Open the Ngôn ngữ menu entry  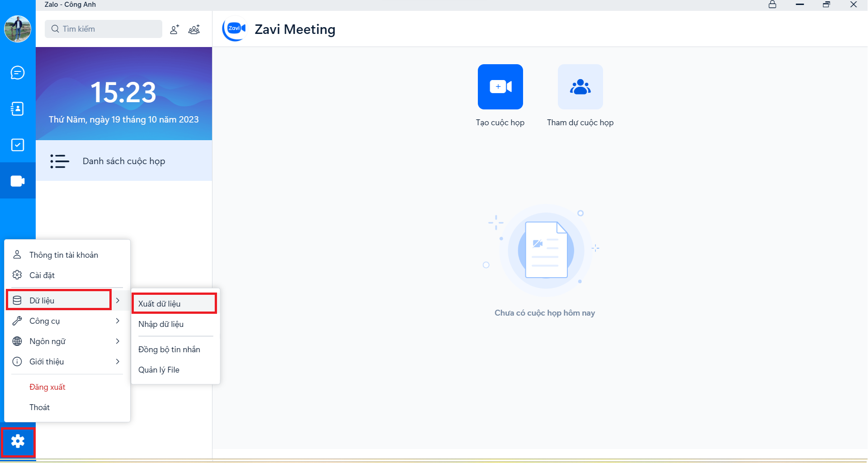(67, 341)
